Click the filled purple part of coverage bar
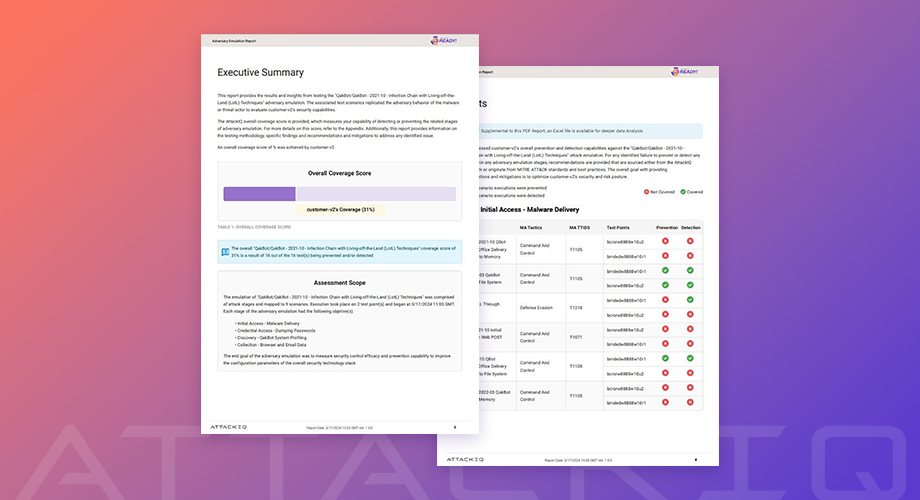Viewport: 920px width, 500px height. pos(259,194)
